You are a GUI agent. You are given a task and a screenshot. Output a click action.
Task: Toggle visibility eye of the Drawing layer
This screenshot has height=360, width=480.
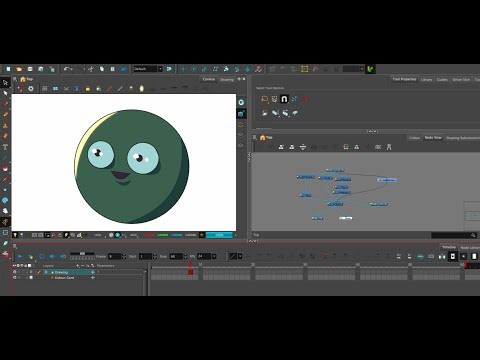click(15, 272)
